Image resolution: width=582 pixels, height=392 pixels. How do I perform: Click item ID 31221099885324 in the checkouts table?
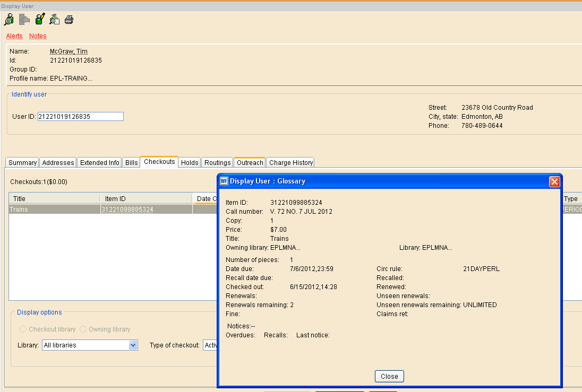[x=127, y=210]
